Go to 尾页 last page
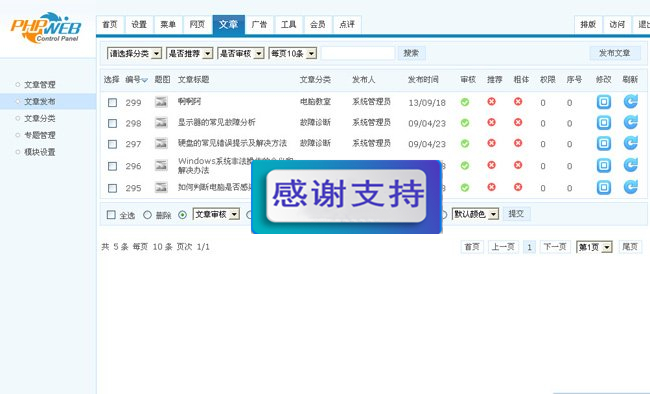The width and height of the screenshot is (650, 394). [x=630, y=247]
